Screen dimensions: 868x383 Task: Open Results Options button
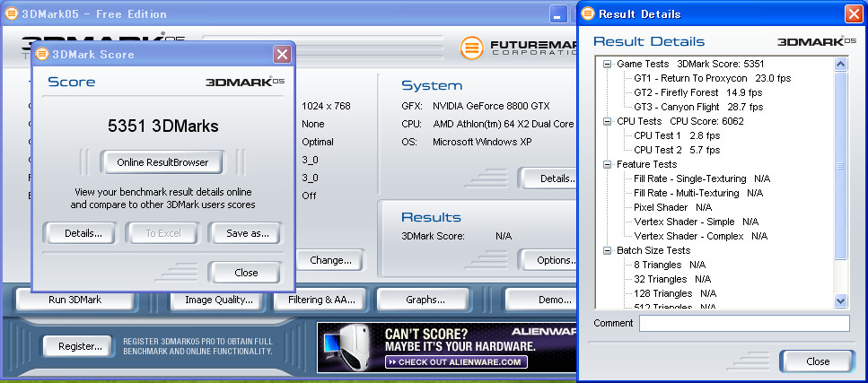click(x=548, y=259)
